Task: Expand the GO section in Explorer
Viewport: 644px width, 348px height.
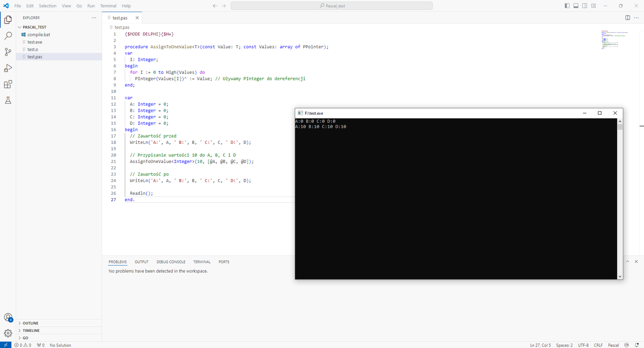Action: point(59,338)
